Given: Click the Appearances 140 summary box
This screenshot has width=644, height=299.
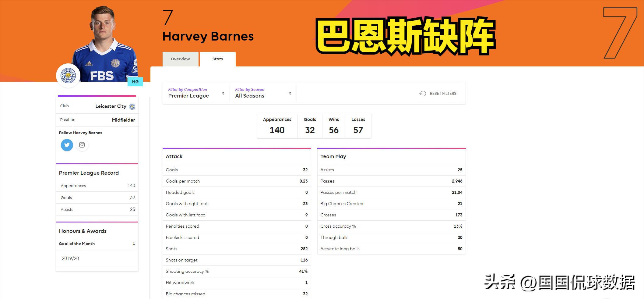Looking at the screenshot, I should pos(277,126).
